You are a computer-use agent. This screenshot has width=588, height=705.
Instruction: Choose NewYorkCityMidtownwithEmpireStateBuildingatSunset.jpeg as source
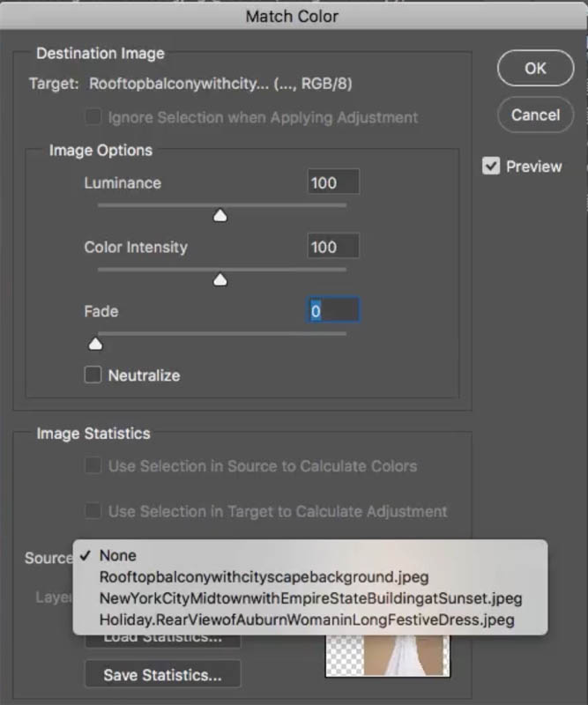tap(310, 598)
